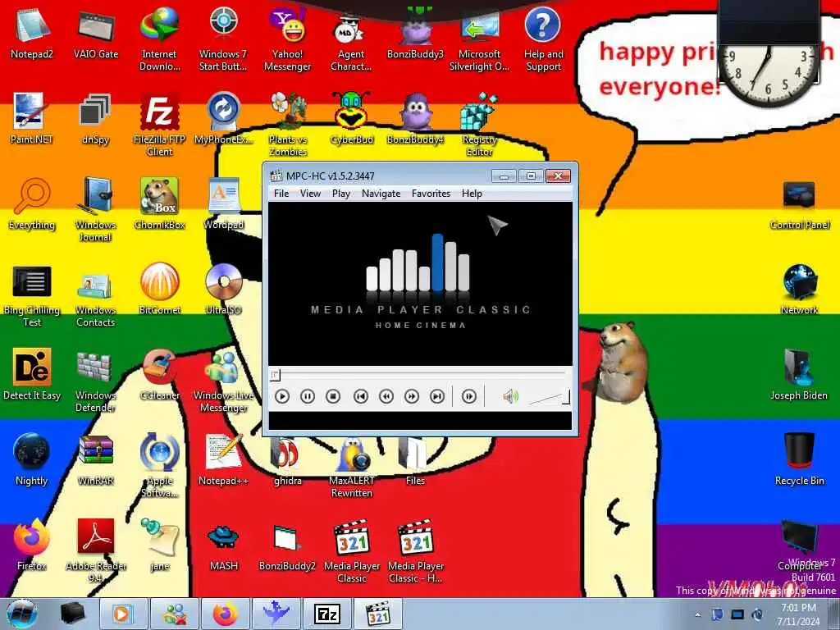Click frame-step button in MPC-HC
The width and height of the screenshot is (840, 630).
(x=468, y=396)
